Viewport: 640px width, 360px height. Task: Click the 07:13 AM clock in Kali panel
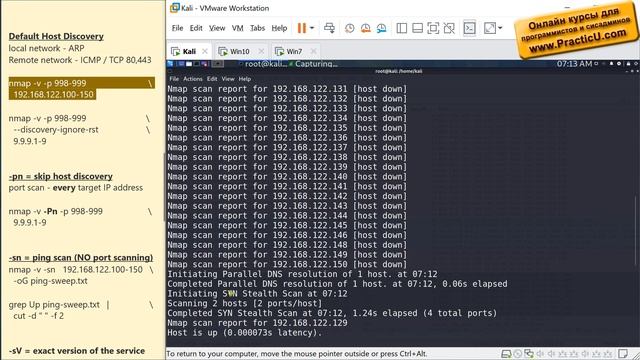coord(575,64)
